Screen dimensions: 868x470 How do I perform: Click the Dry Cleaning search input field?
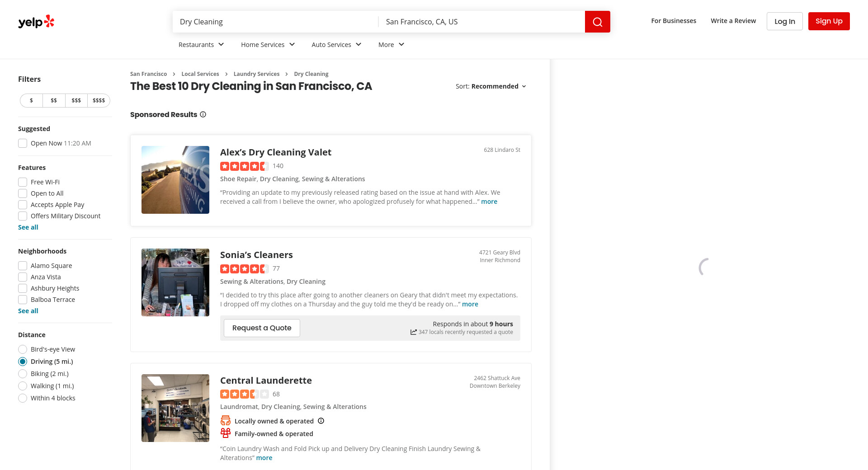pos(275,22)
